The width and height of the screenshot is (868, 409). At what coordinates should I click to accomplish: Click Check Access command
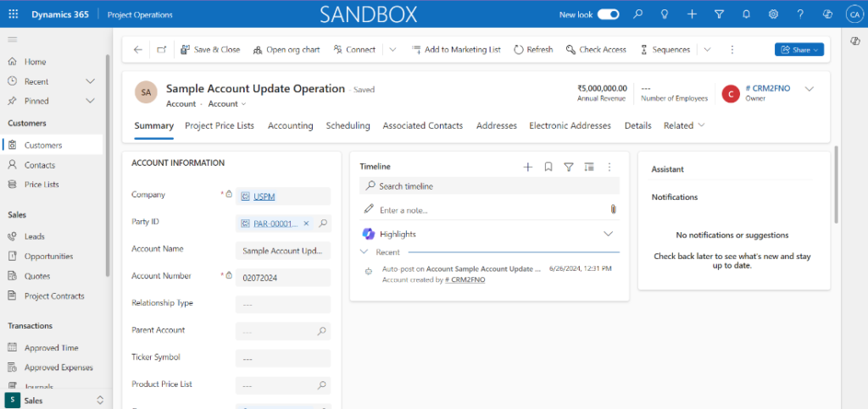(x=596, y=50)
